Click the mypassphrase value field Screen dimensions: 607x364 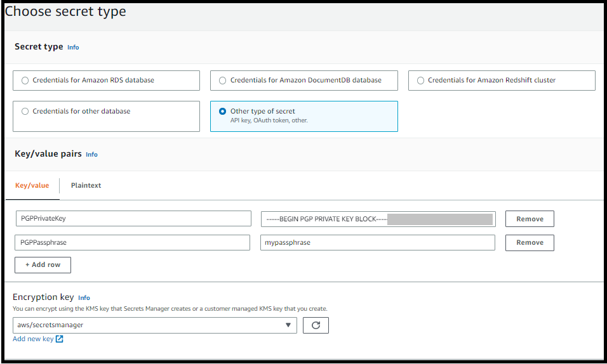tap(377, 243)
